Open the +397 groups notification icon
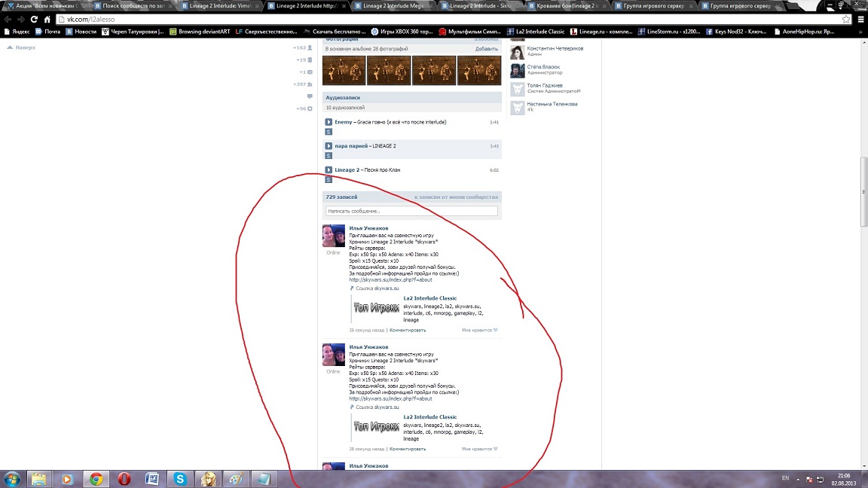 tap(310, 84)
